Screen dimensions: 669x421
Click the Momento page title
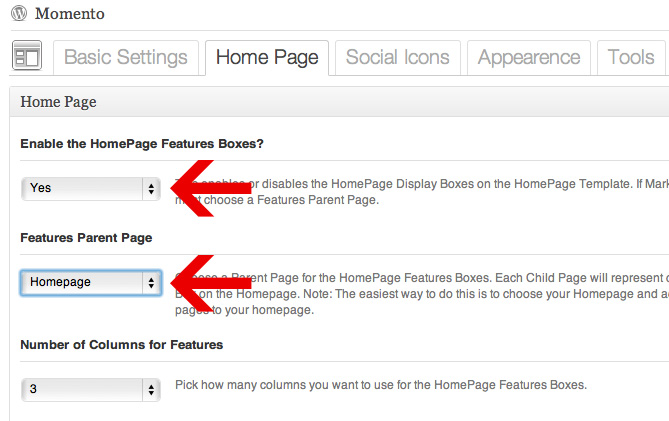click(x=69, y=15)
